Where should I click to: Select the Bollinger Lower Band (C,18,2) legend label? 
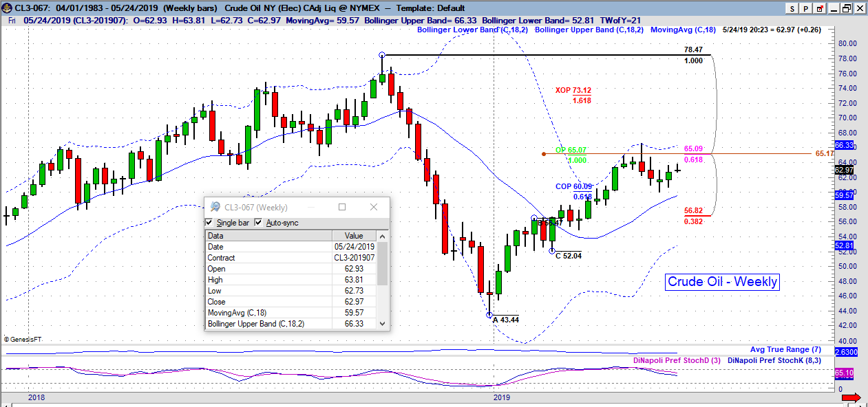pos(473,30)
